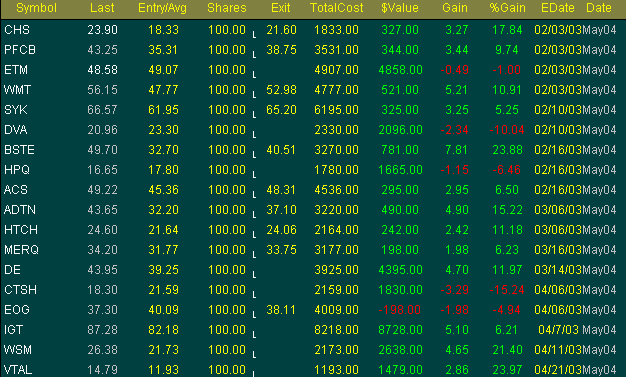Viewport: 626px width, 377px height.
Task: Click WMT entry price 47.77
Action: pos(163,90)
